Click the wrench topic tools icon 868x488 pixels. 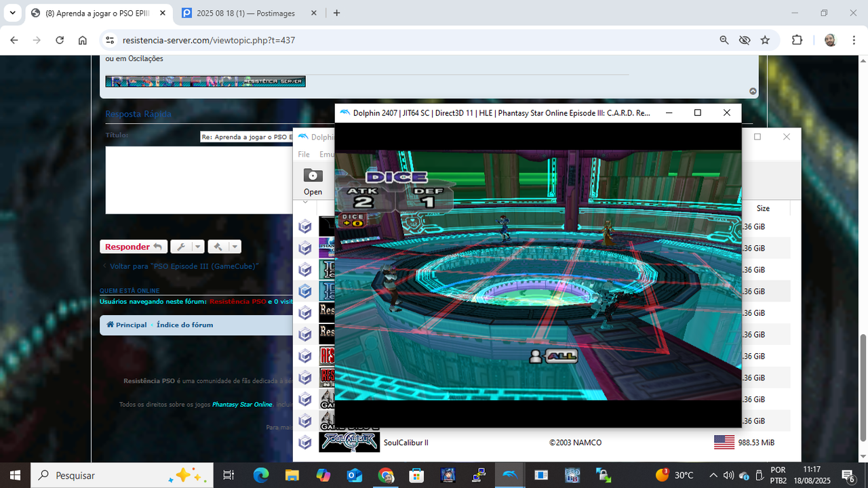click(181, 247)
